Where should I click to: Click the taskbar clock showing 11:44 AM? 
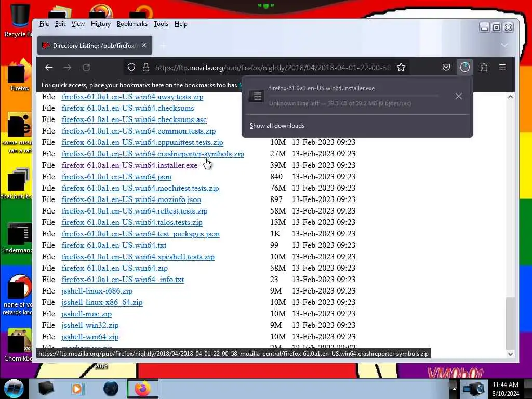coord(505,389)
